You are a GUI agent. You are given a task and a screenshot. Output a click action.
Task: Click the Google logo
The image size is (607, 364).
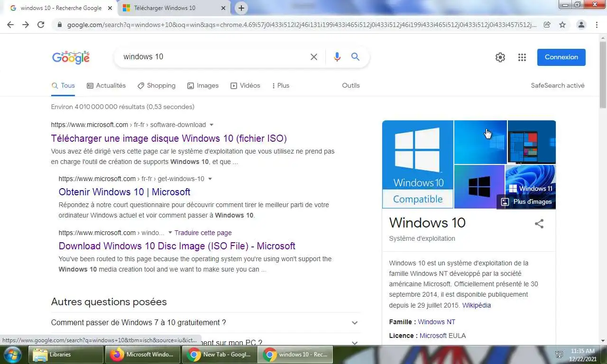[x=71, y=57]
